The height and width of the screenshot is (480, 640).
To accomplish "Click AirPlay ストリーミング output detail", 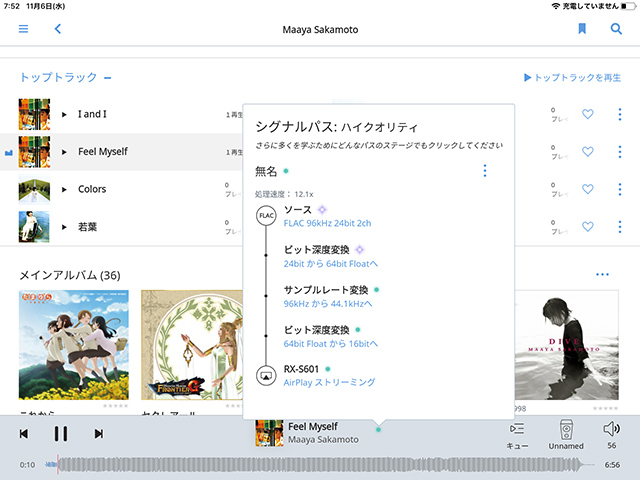I will click(x=329, y=382).
